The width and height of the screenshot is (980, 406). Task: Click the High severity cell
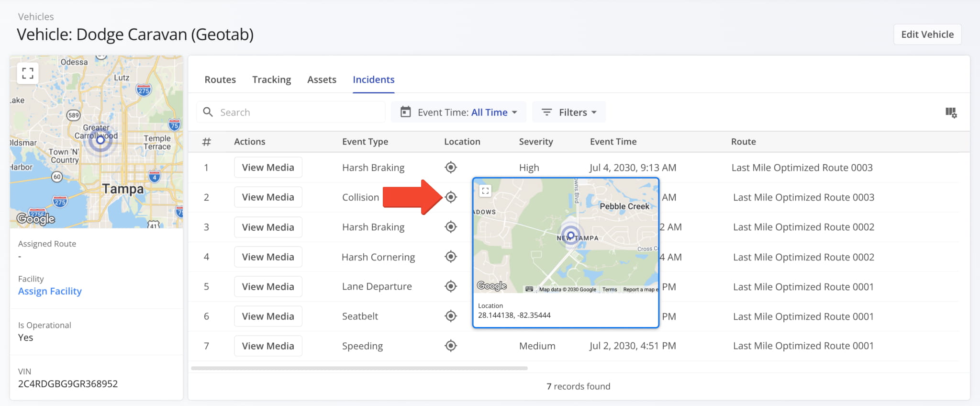529,168
